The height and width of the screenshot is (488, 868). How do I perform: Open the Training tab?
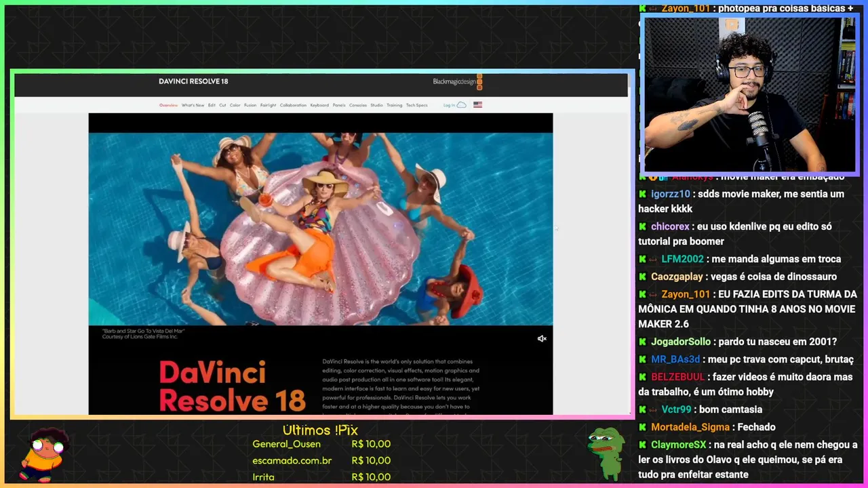point(395,105)
